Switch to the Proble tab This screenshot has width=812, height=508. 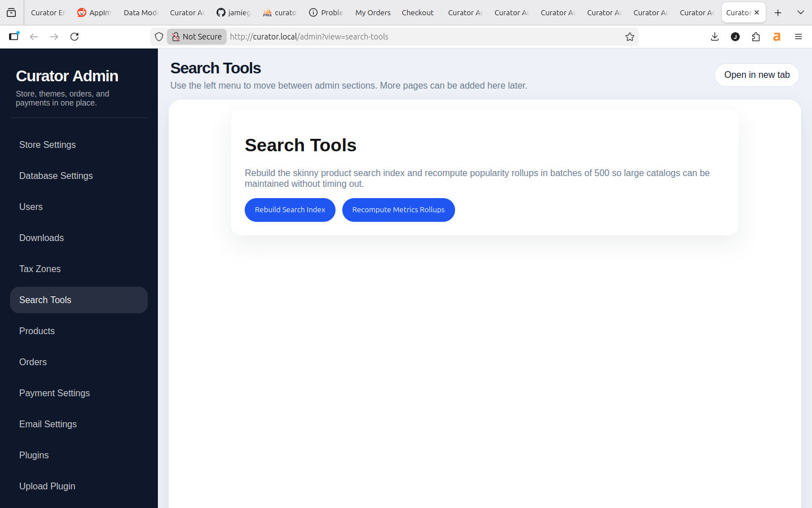[326, 12]
